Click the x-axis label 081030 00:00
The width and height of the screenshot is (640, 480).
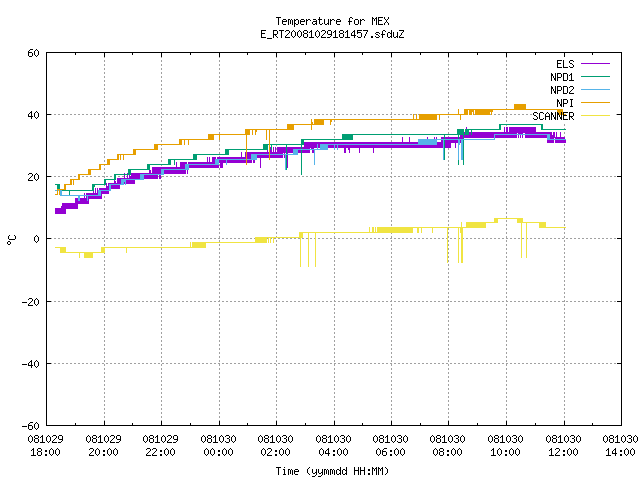point(218,446)
